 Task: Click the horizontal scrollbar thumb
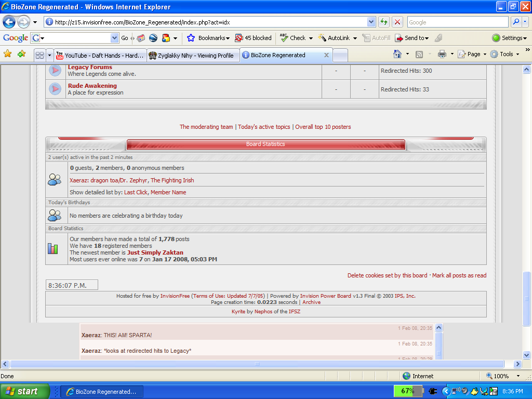(x=257, y=364)
